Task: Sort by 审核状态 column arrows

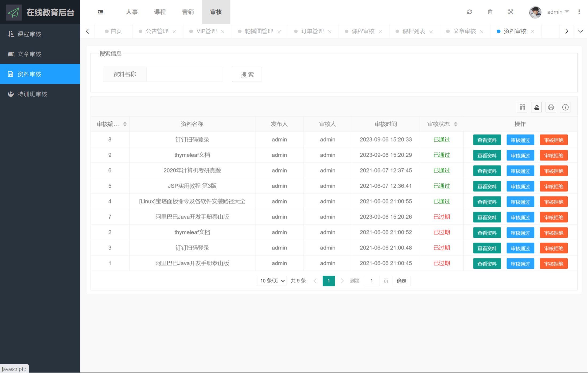Action: (456, 124)
